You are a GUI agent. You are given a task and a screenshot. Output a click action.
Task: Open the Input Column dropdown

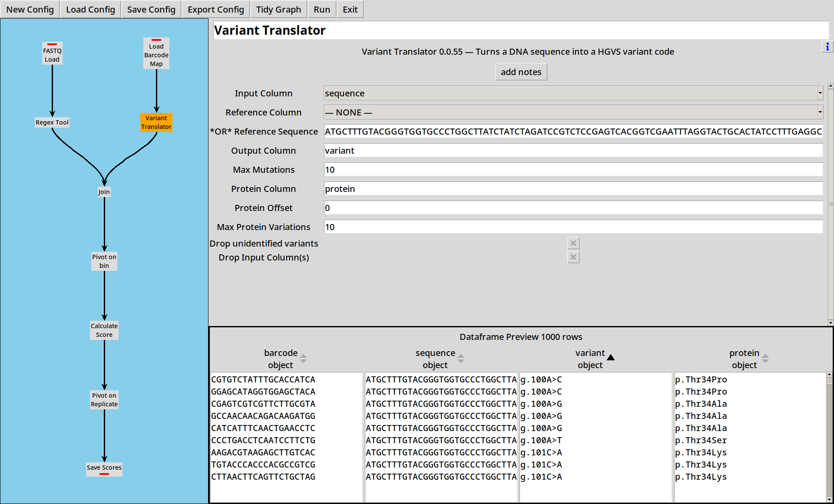(x=573, y=93)
